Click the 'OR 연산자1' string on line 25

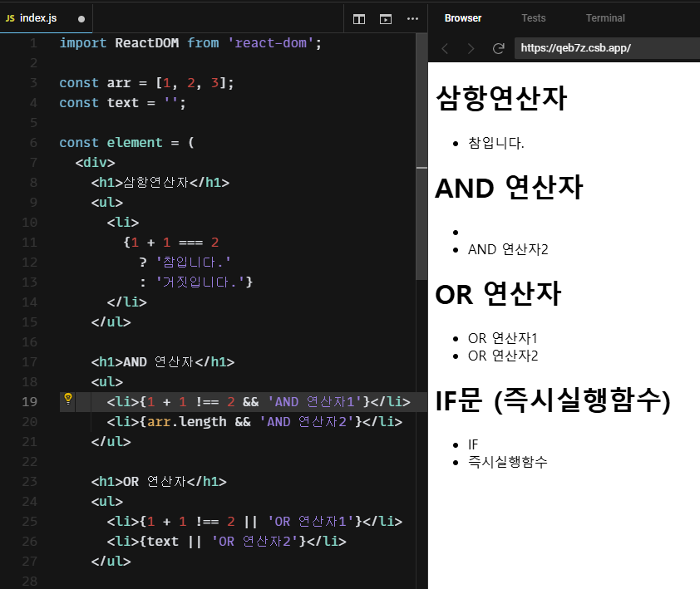[311, 522]
